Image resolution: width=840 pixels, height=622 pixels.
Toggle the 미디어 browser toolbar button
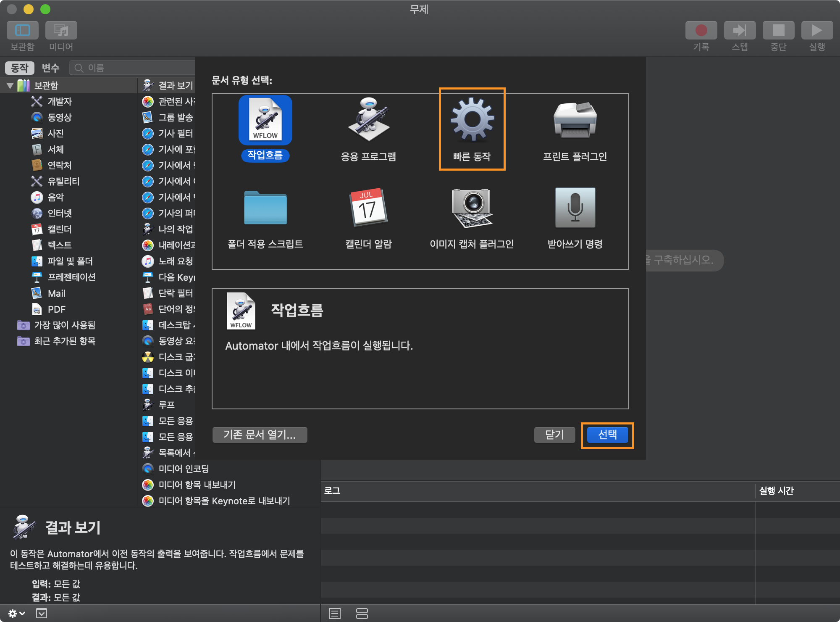pyautogui.click(x=61, y=31)
